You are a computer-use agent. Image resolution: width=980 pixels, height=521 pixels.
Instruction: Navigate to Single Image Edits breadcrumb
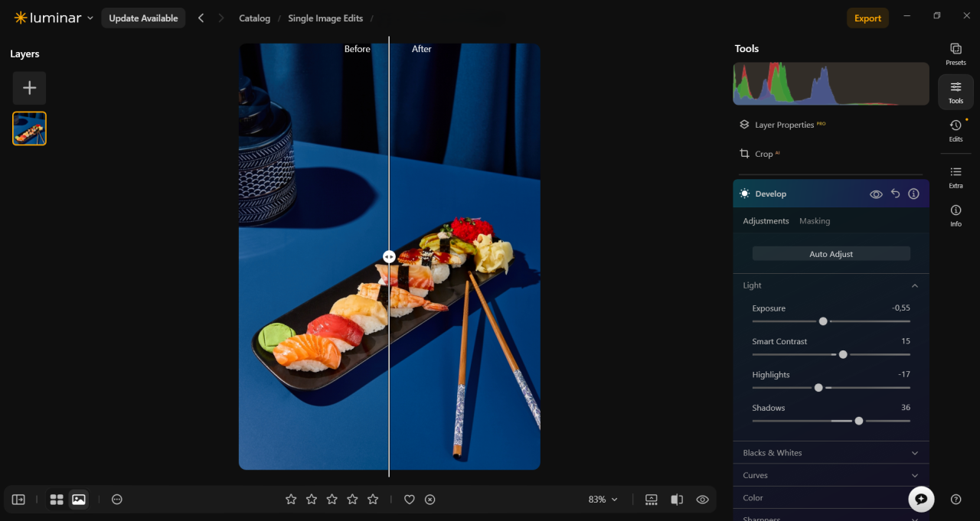click(x=325, y=18)
